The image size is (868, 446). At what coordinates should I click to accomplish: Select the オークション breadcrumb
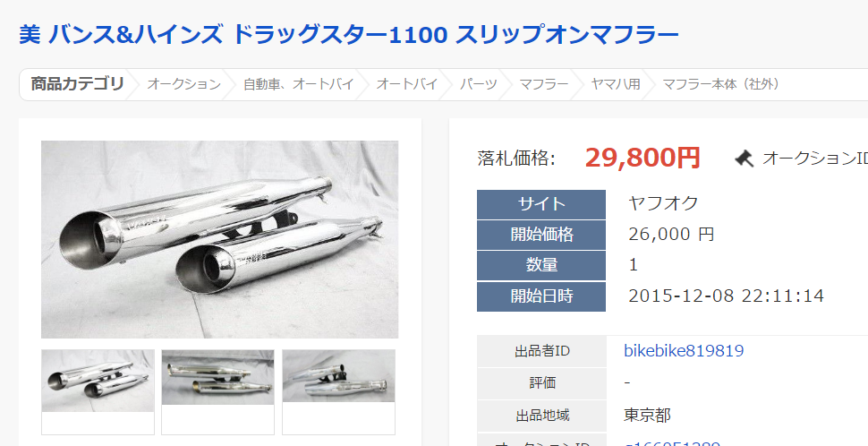183,84
